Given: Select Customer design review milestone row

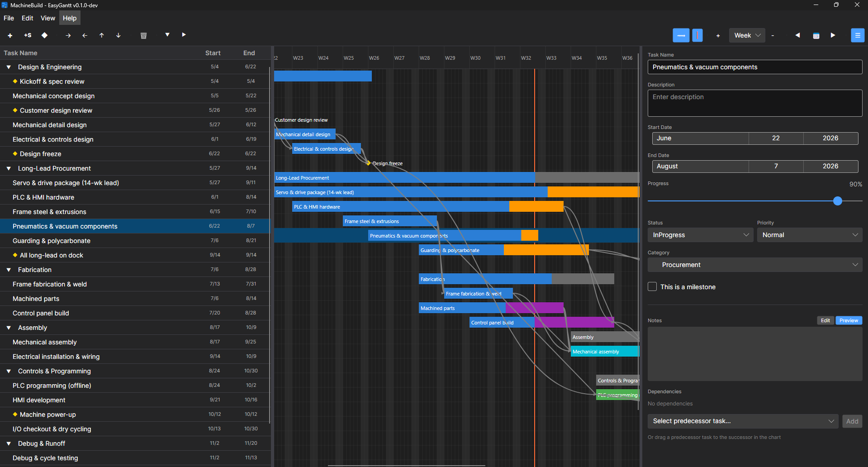Looking at the screenshot, I should [135, 110].
